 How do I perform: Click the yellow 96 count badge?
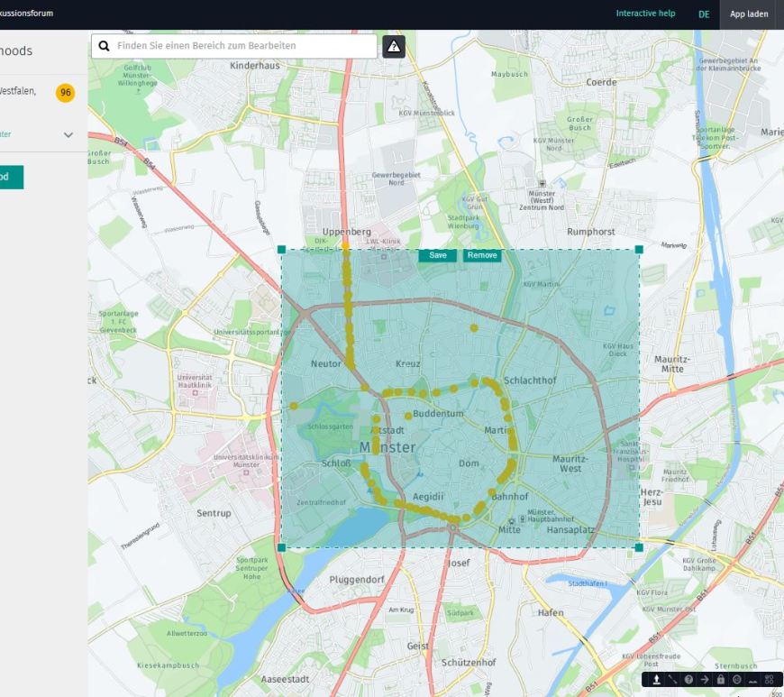click(66, 92)
